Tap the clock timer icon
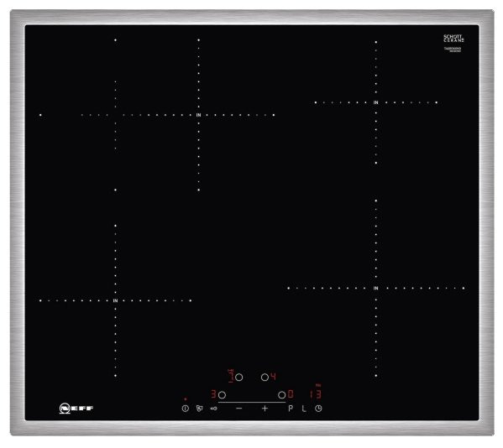503x448 pixels. [x=318, y=409]
